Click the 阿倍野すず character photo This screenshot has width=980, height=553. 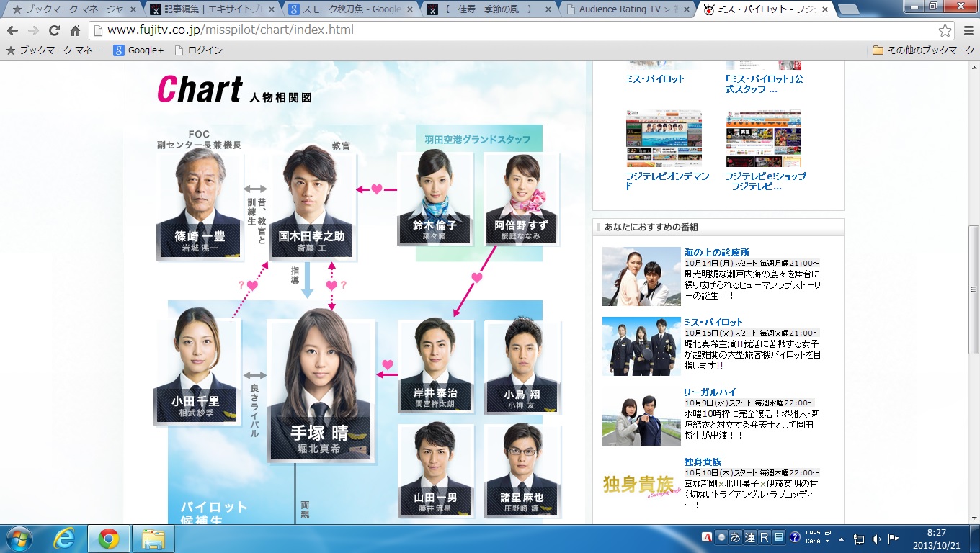click(522, 199)
